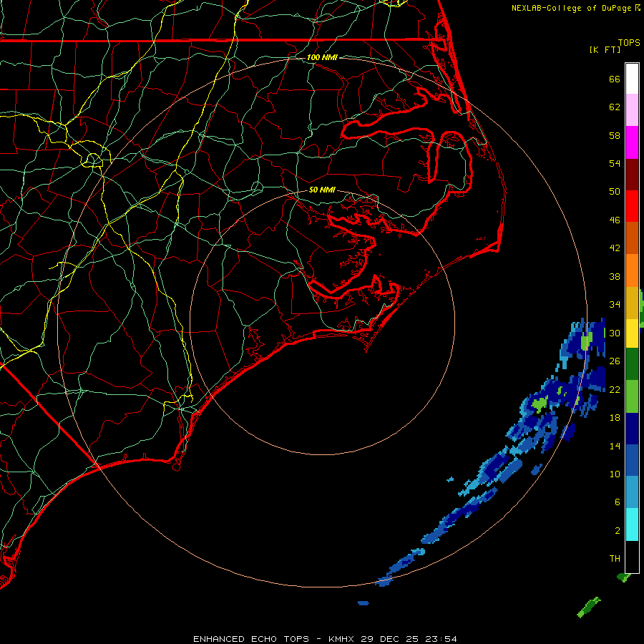Click the 10 legend value label

point(615,474)
